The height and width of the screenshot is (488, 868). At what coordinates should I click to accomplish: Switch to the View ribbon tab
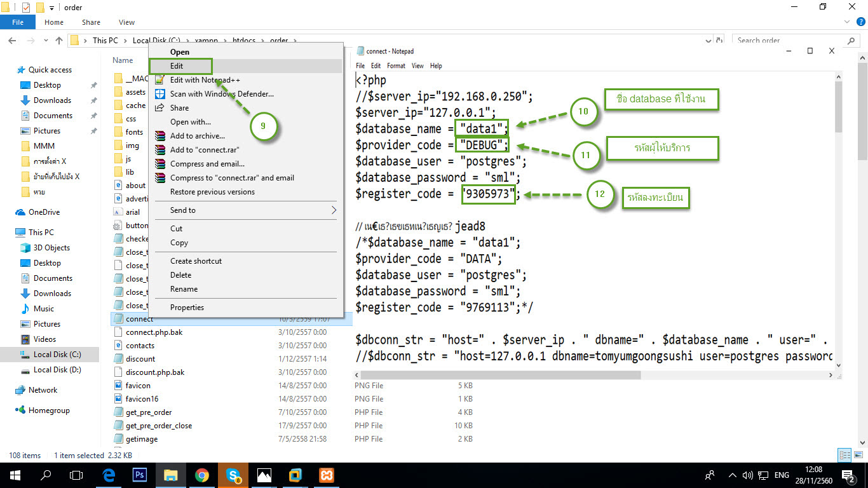click(126, 22)
